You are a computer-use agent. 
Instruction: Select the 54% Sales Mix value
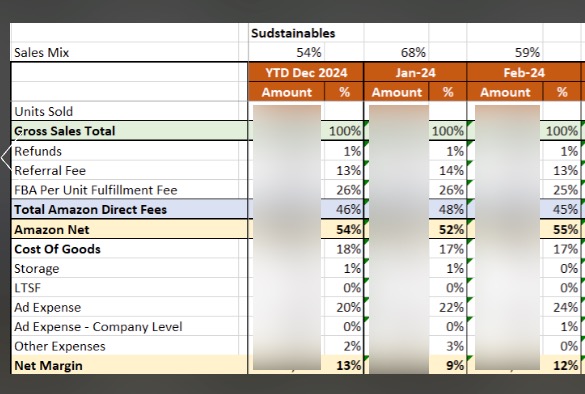point(309,53)
